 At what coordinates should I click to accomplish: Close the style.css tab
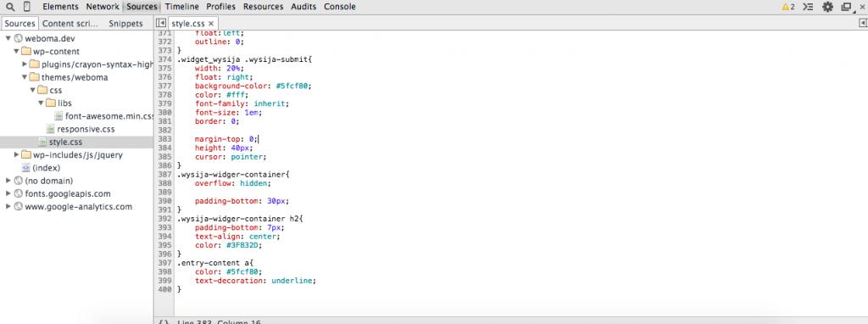[x=211, y=24]
